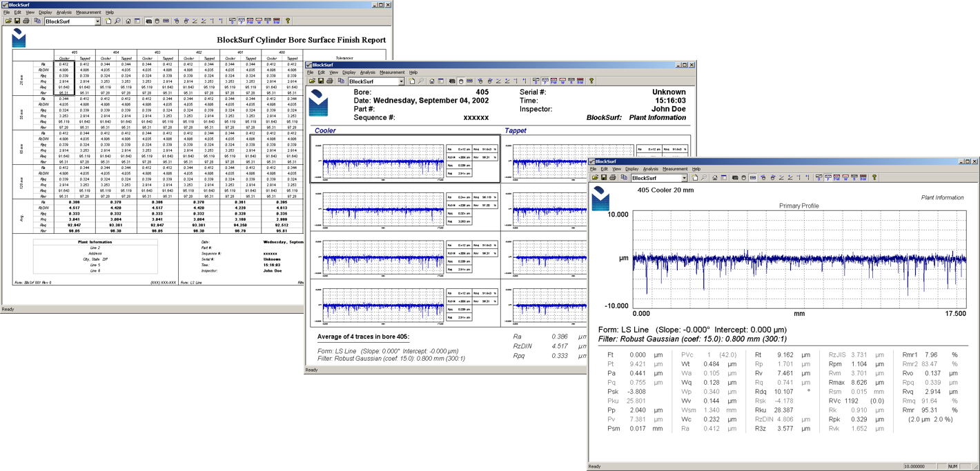Click the Wt 0.484 parameter value
This screenshot has height=471, width=980.
coord(712,363)
